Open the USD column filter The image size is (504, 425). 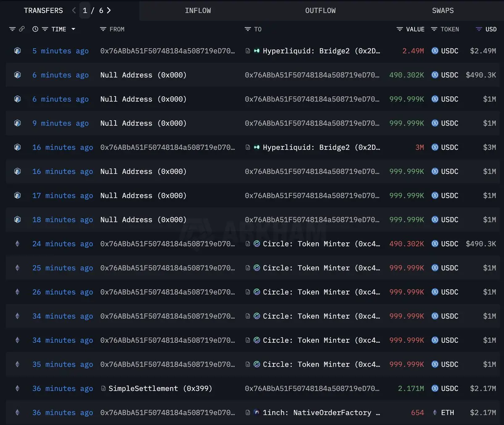479,29
